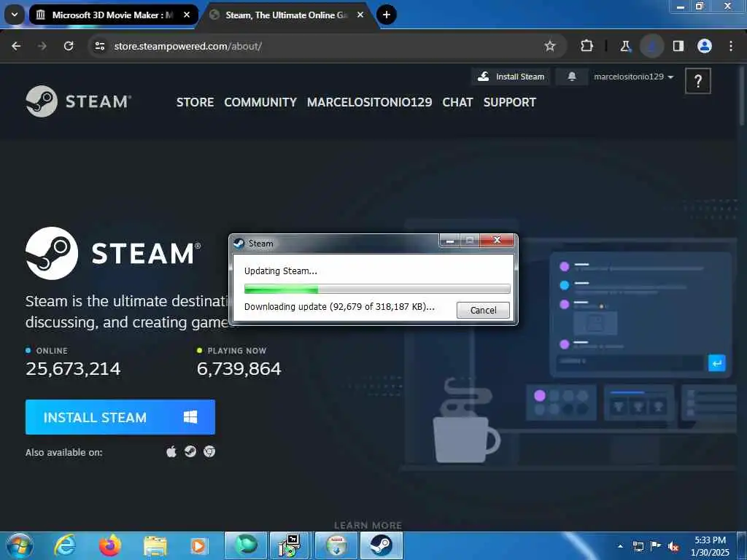Open the Chrome Labs flask icon
The width and height of the screenshot is (747, 560).
click(625, 46)
